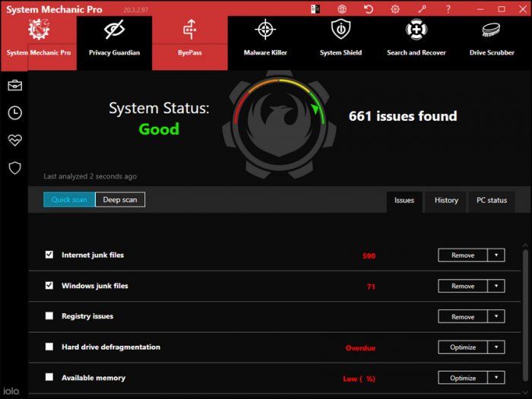Open settings gear icon in title bar

395,9
